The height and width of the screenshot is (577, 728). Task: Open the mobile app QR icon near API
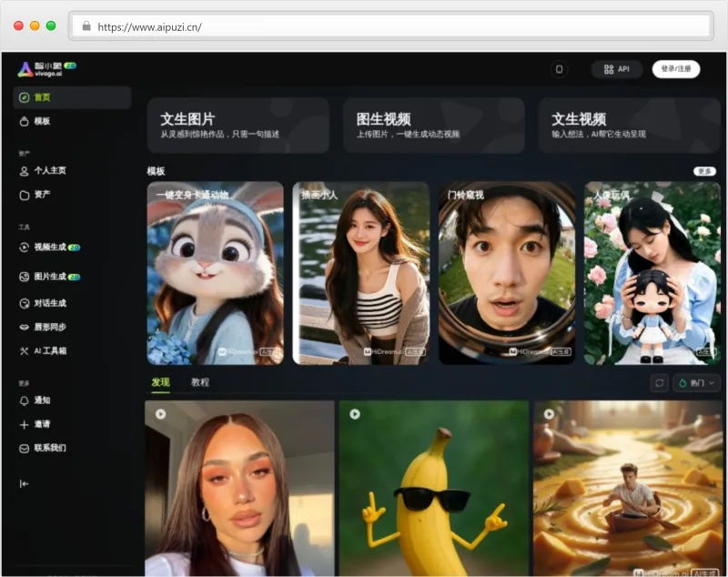coord(558,69)
